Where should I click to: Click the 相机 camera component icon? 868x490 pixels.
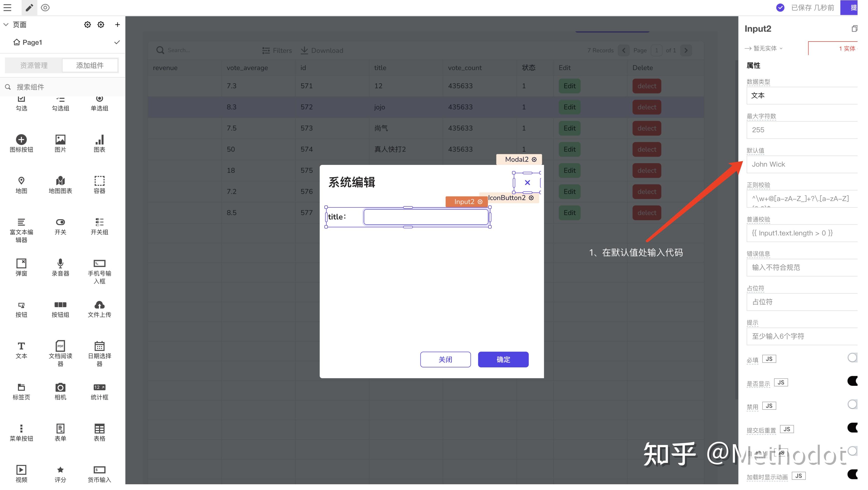60,387
